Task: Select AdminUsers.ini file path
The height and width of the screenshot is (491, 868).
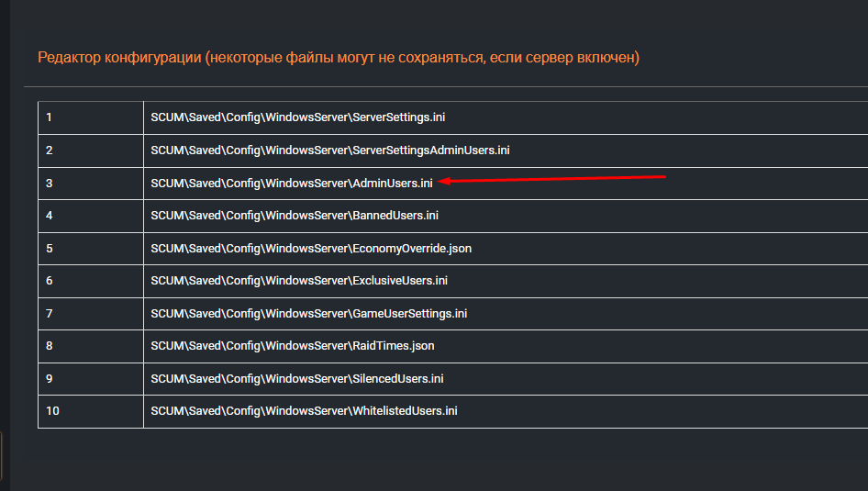Action: tap(291, 184)
